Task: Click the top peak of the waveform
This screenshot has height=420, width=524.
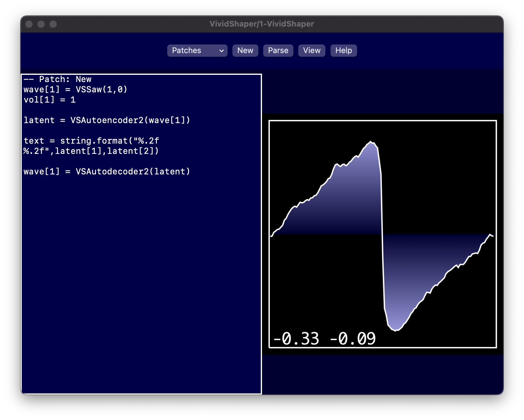Action: tap(371, 142)
